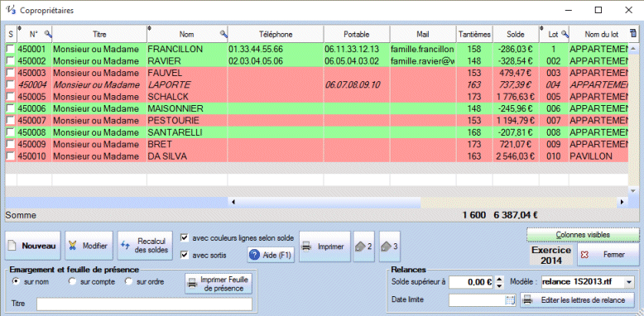The height and width of the screenshot is (316, 644).
Task: Click the Imprimer button
Action: tap(324, 247)
